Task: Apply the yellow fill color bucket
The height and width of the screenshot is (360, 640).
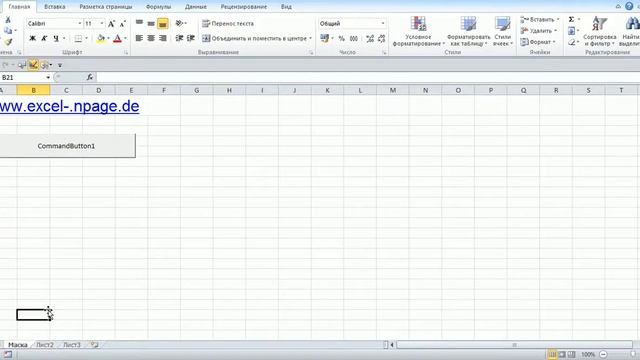Action: 101,39
